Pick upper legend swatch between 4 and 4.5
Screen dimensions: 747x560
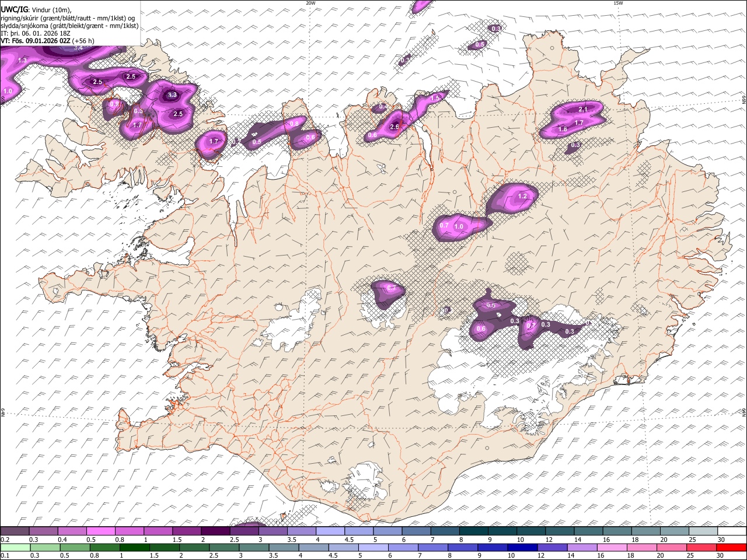coord(330,531)
